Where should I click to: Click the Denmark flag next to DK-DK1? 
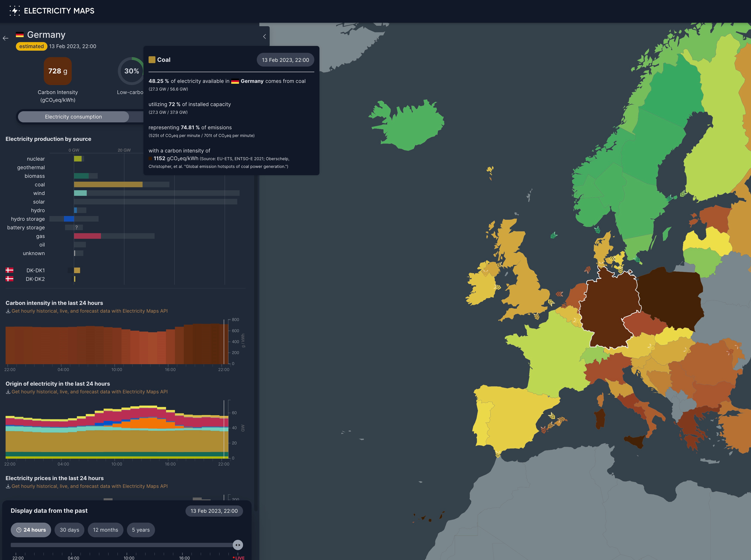(9, 270)
